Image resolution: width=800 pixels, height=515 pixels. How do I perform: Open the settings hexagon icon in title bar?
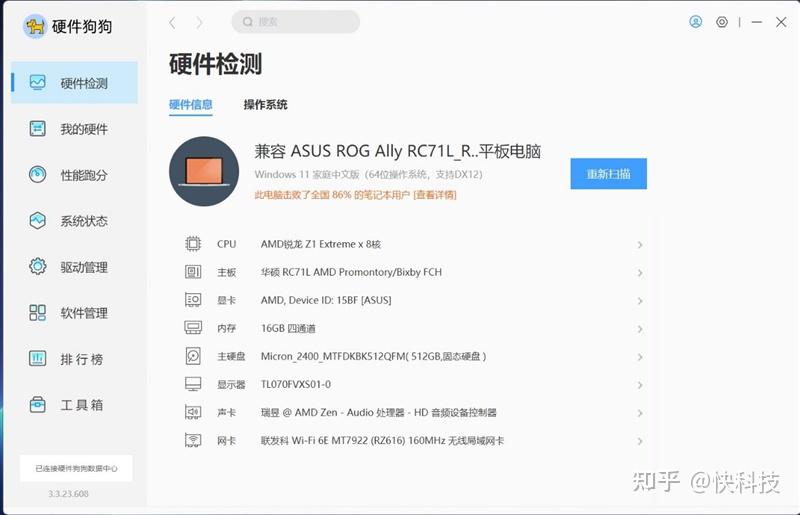point(721,22)
